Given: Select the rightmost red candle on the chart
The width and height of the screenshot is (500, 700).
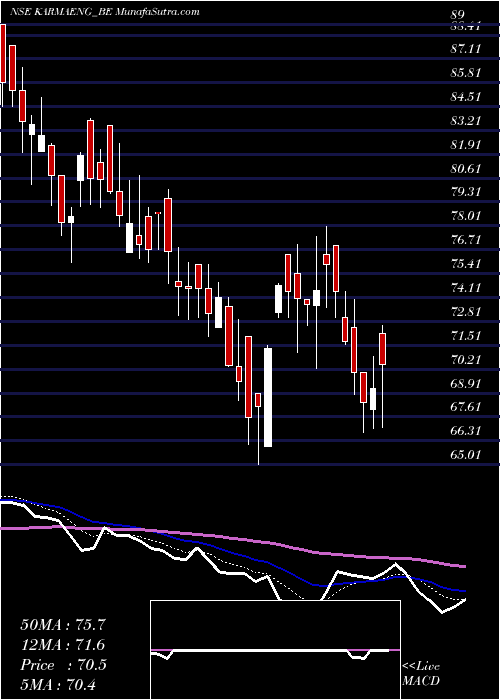Looking at the screenshot, I should (x=383, y=349).
